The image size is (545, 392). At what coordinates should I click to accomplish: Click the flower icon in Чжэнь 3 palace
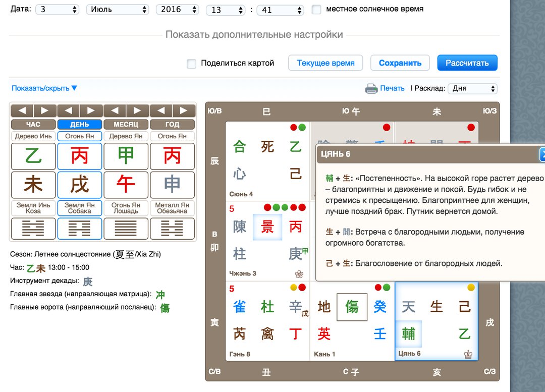coord(299,274)
